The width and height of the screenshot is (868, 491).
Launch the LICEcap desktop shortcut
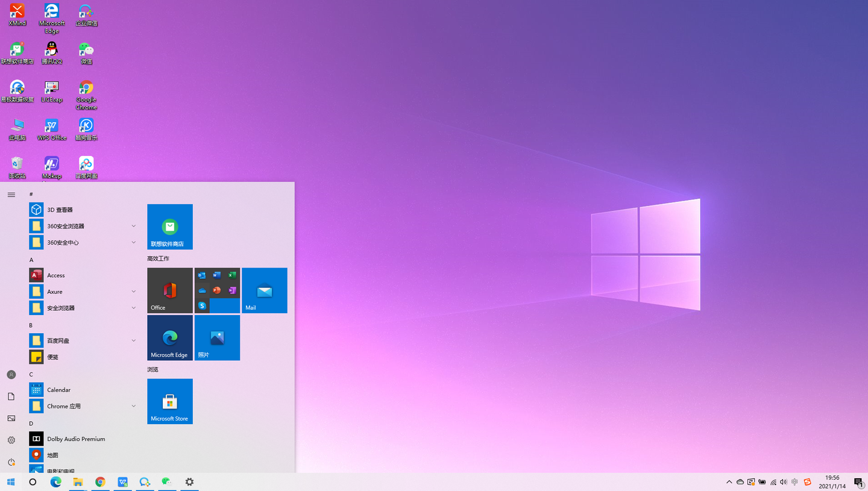[x=52, y=92]
